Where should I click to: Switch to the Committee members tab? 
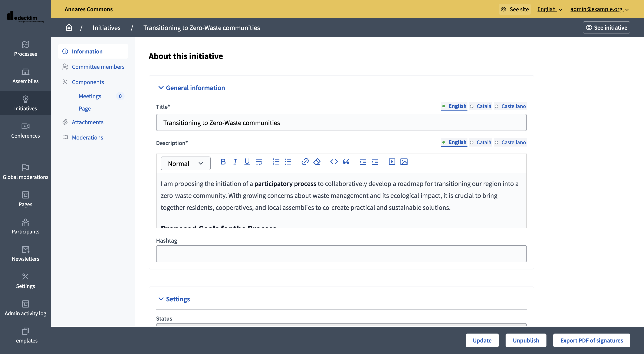(x=98, y=66)
